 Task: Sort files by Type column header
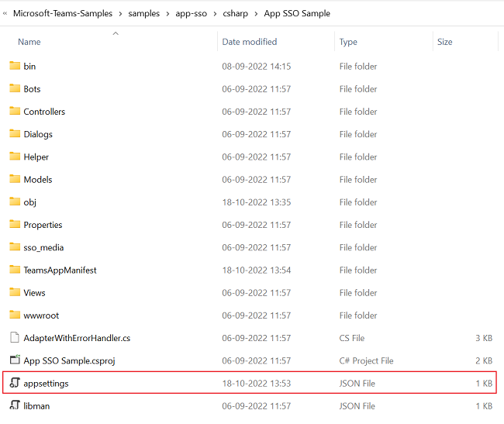pyautogui.click(x=348, y=42)
